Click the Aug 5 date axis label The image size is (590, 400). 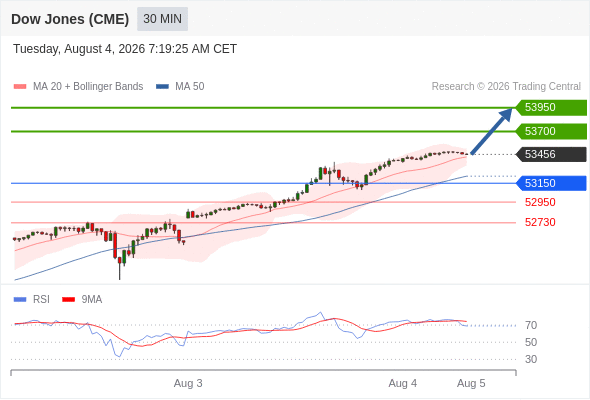tap(471, 383)
